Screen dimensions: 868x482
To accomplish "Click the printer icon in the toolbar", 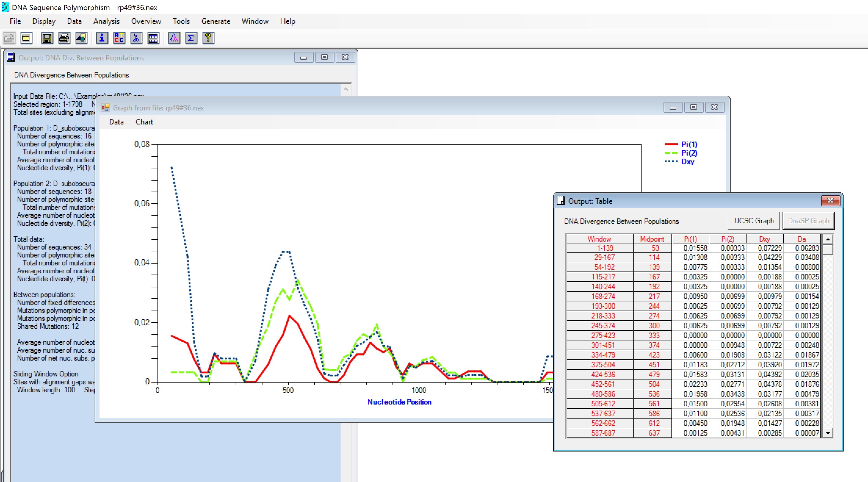I will 64,38.
